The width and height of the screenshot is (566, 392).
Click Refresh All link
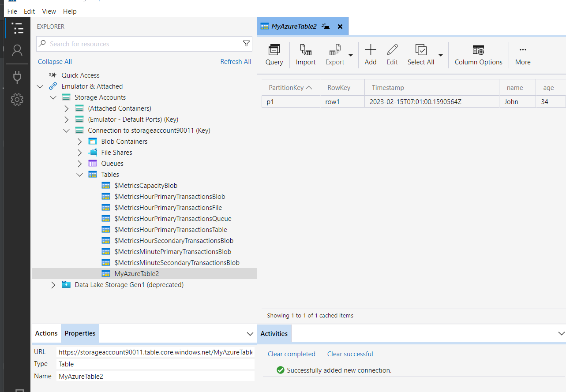click(236, 62)
